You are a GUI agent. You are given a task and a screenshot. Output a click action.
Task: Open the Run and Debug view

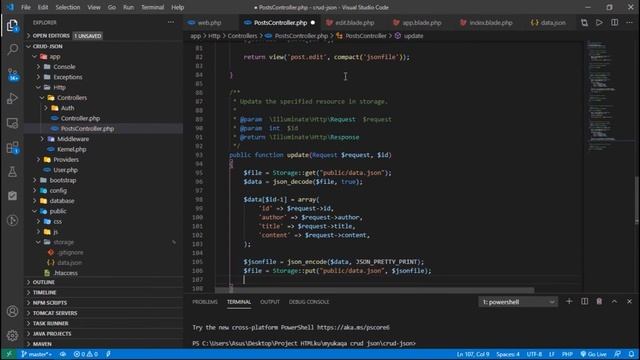12,98
